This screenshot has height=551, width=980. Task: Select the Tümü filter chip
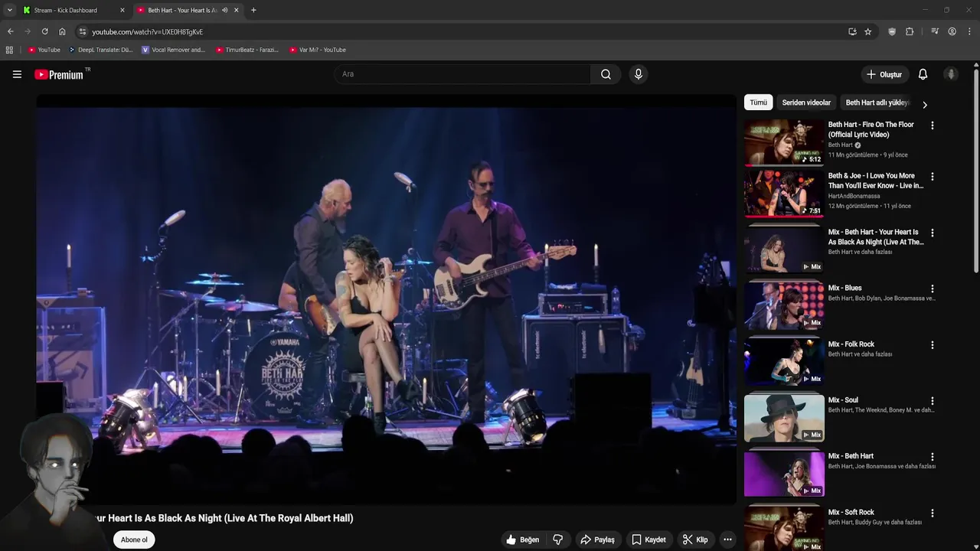point(758,103)
